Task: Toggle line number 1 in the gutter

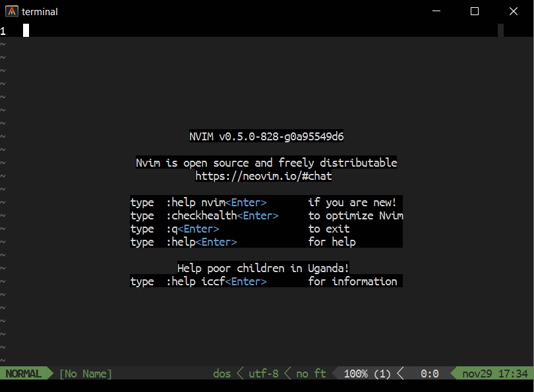Action: pos(4,30)
